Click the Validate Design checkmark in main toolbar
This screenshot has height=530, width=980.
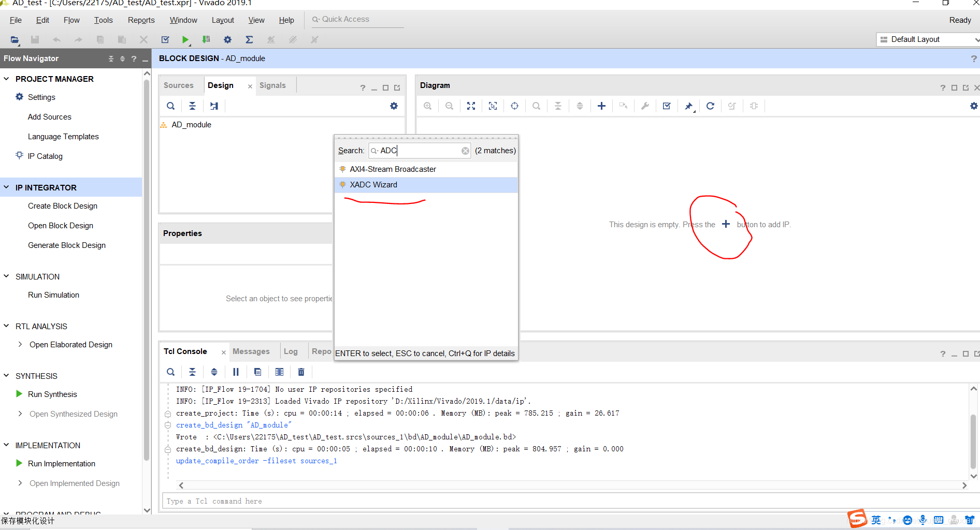click(165, 39)
